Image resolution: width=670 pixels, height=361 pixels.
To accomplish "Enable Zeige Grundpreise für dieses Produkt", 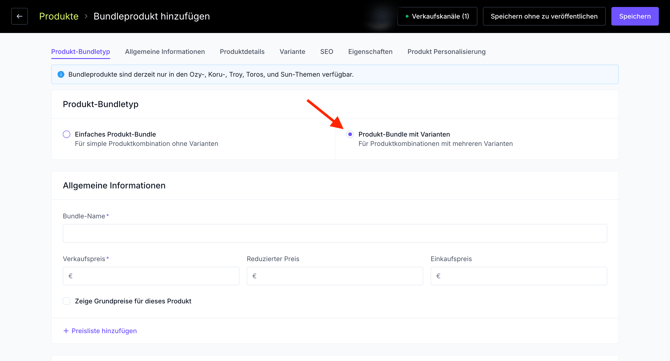I will click(x=66, y=301).
